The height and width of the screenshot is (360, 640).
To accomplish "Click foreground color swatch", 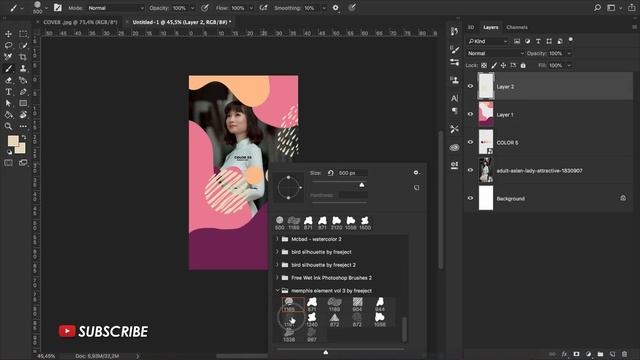I will point(13,141).
